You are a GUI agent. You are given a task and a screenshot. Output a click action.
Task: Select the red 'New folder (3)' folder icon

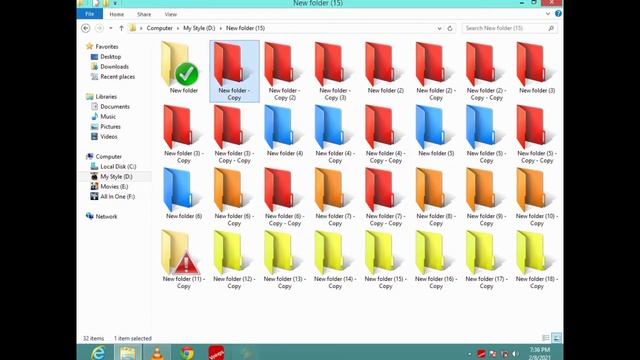click(536, 64)
